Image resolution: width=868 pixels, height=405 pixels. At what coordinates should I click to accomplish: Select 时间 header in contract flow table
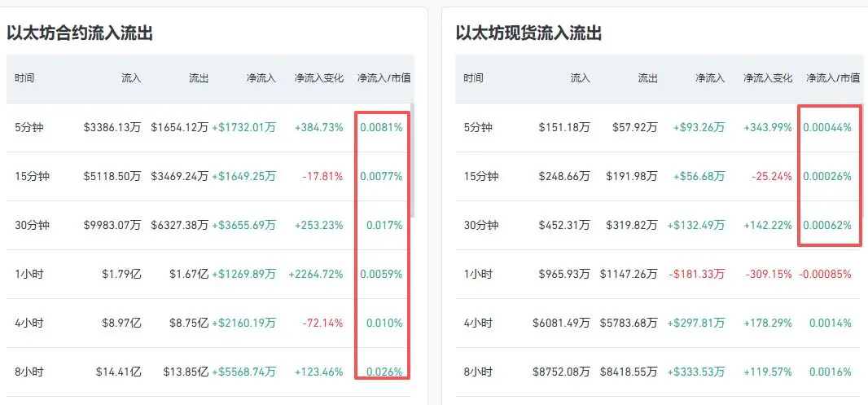[x=24, y=78]
